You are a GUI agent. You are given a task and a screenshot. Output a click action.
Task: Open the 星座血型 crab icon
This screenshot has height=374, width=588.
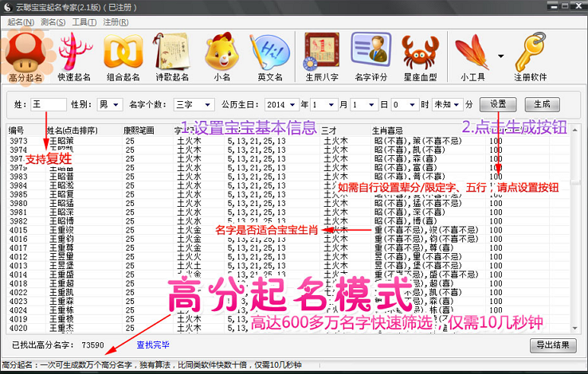(420, 57)
